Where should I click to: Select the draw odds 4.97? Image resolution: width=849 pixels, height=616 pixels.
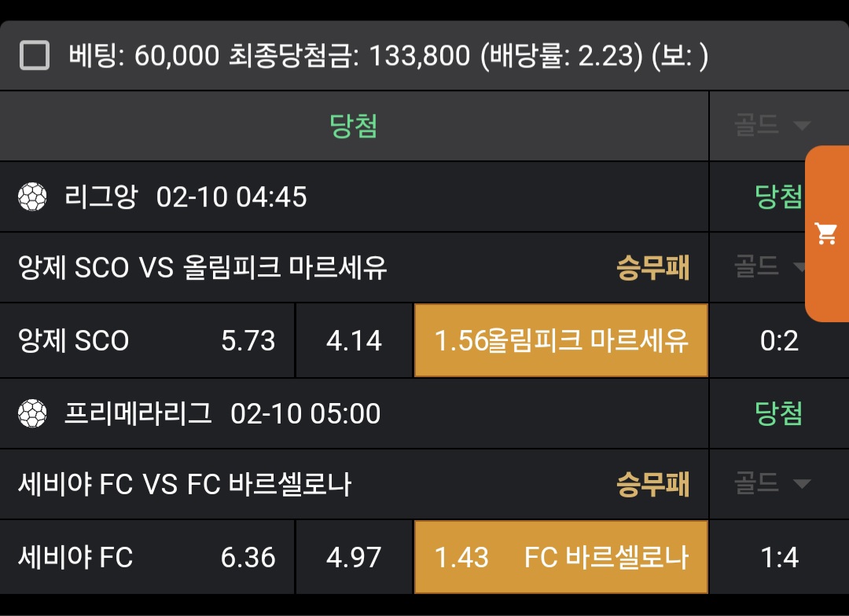(354, 557)
